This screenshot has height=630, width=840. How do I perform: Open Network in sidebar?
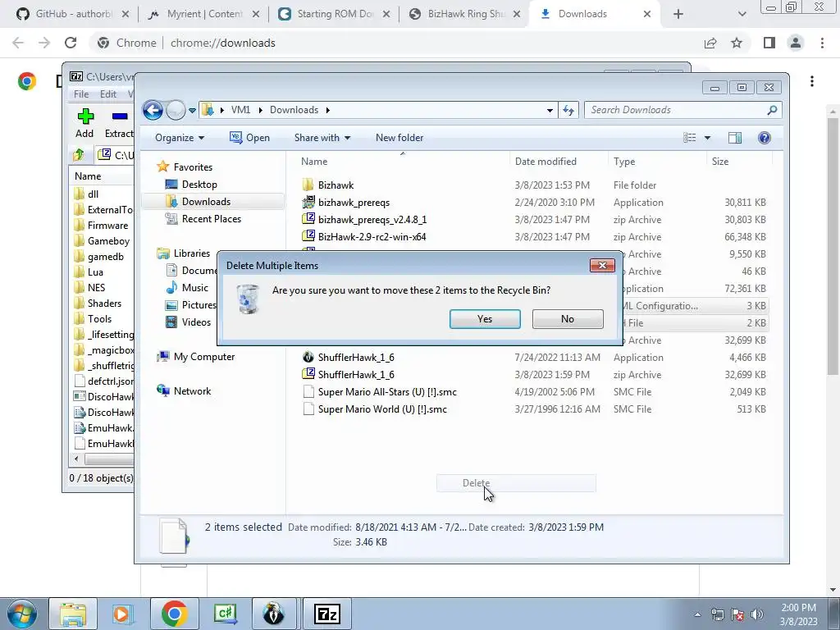(x=184, y=390)
